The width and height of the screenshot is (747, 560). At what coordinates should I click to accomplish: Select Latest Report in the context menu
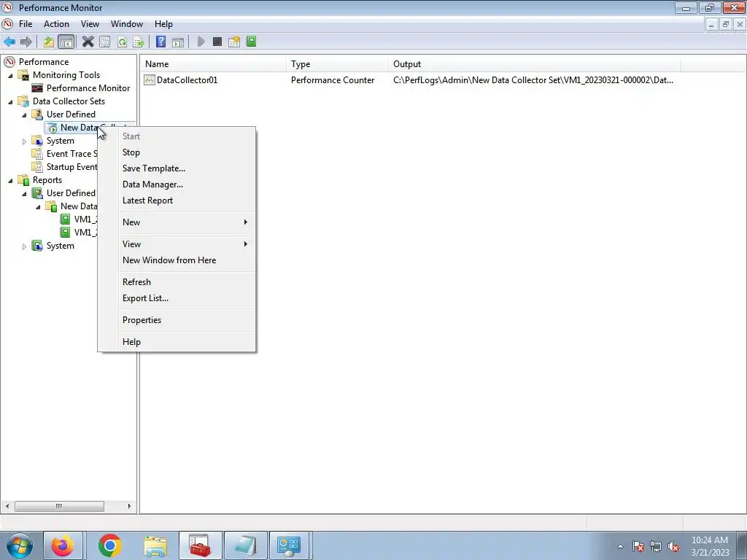177,201
